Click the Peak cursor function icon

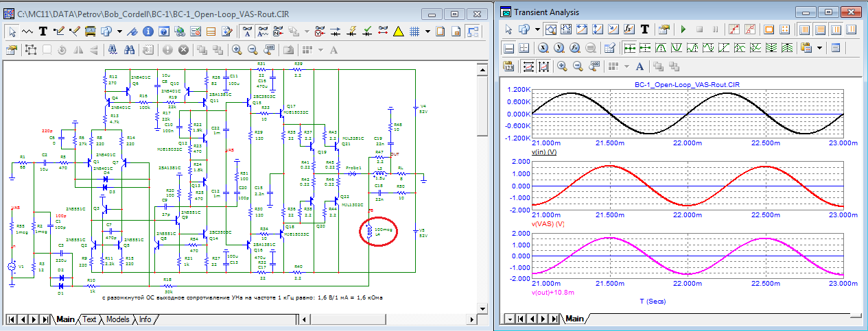pos(661,48)
